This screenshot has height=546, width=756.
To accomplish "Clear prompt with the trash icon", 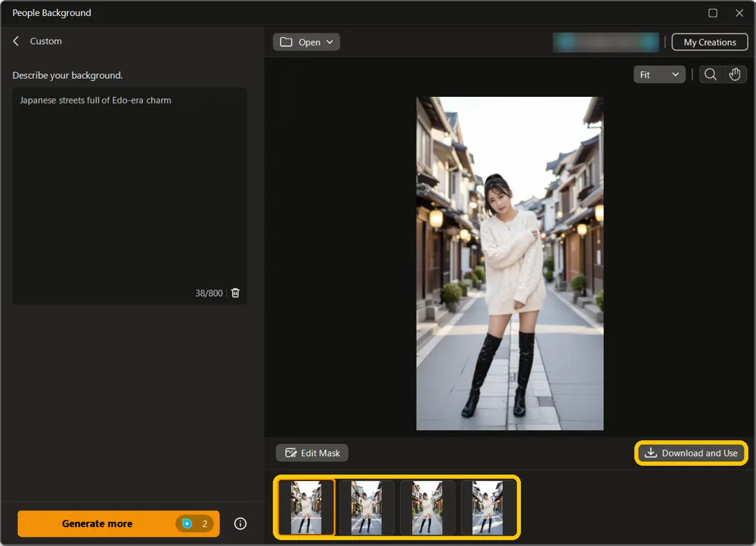I will point(235,293).
